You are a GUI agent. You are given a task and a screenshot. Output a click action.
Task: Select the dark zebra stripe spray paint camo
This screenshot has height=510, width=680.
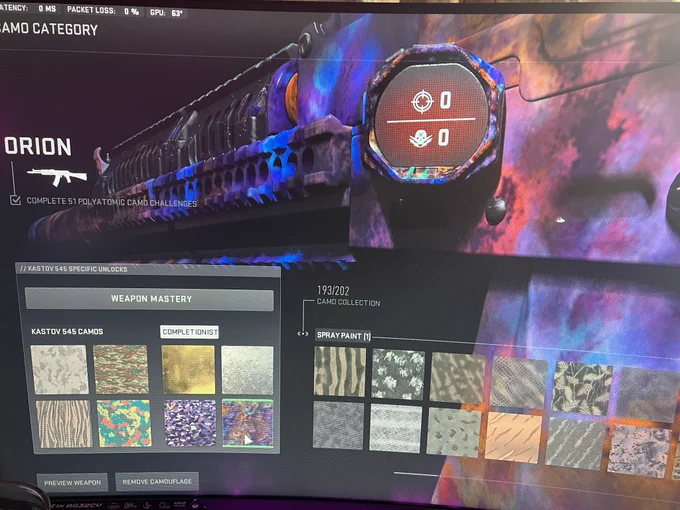tap(340, 371)
